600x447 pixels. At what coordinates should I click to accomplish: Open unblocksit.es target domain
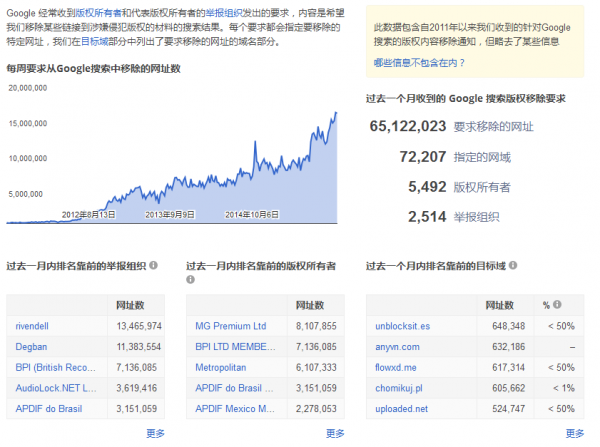point(403,326)
